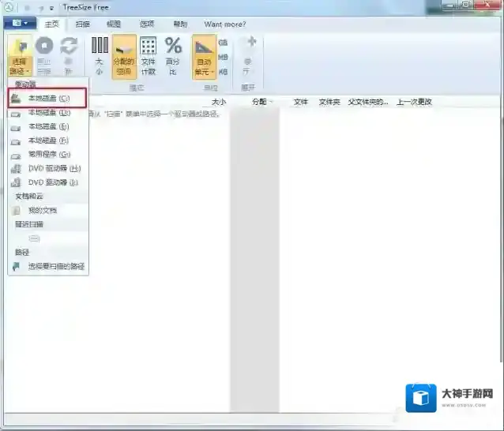The height and width of the screenshot is (431, 504).
Task: Click the 文件 column header
Action: 300,102
